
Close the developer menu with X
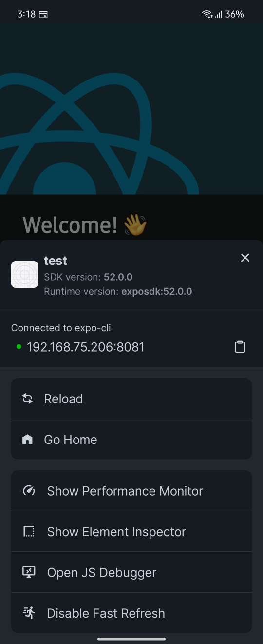[245, 258]
